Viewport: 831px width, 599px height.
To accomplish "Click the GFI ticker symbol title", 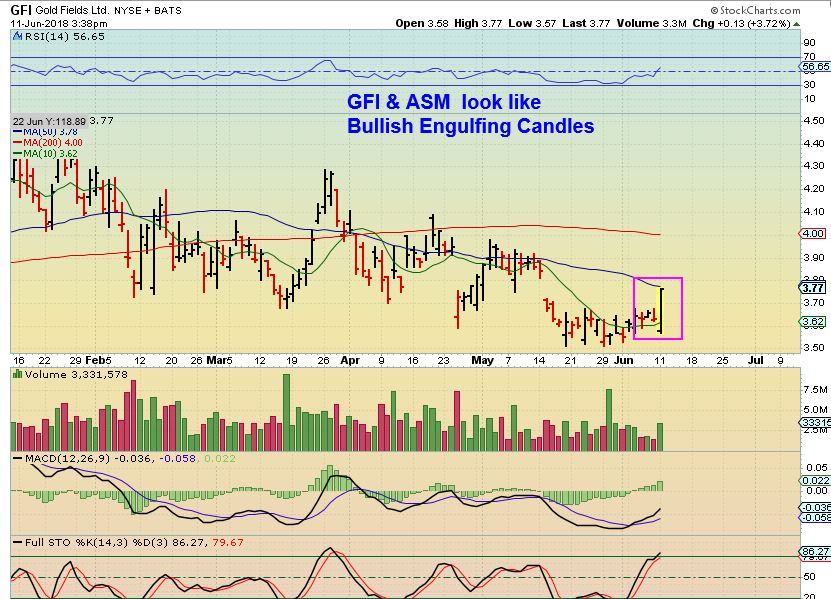I will point(21,10).
